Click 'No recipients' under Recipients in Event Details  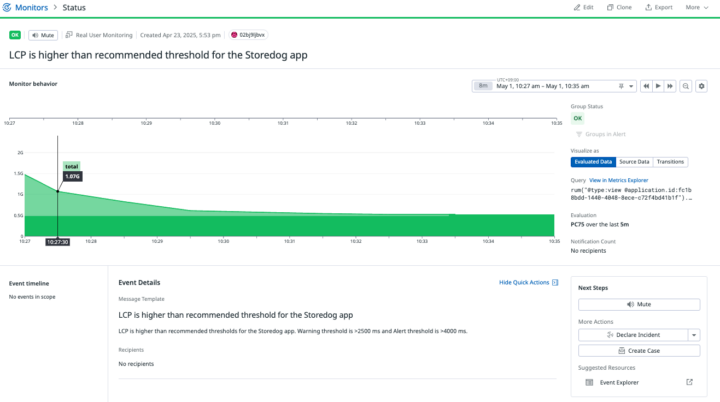[x=136, y=363]
